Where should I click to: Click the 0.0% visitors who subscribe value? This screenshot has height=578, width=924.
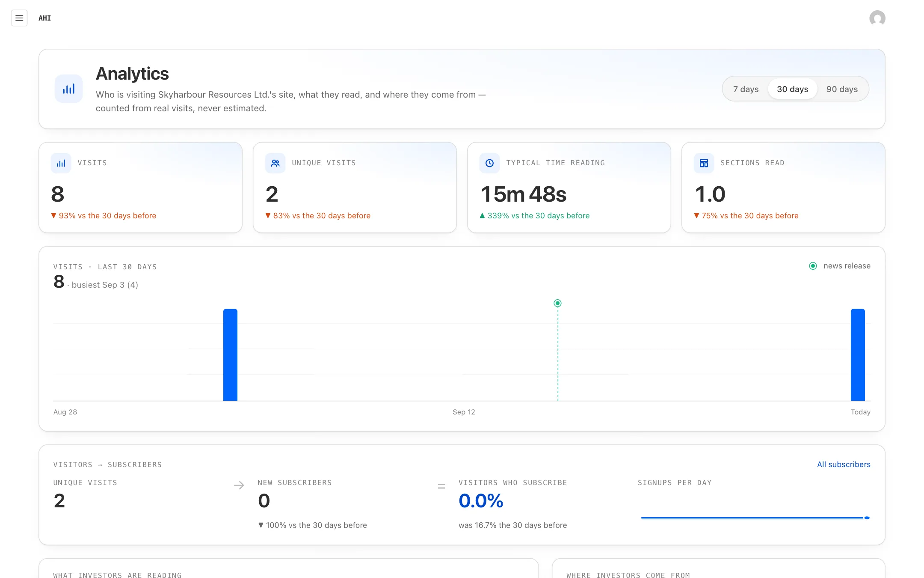coord(481,501)
